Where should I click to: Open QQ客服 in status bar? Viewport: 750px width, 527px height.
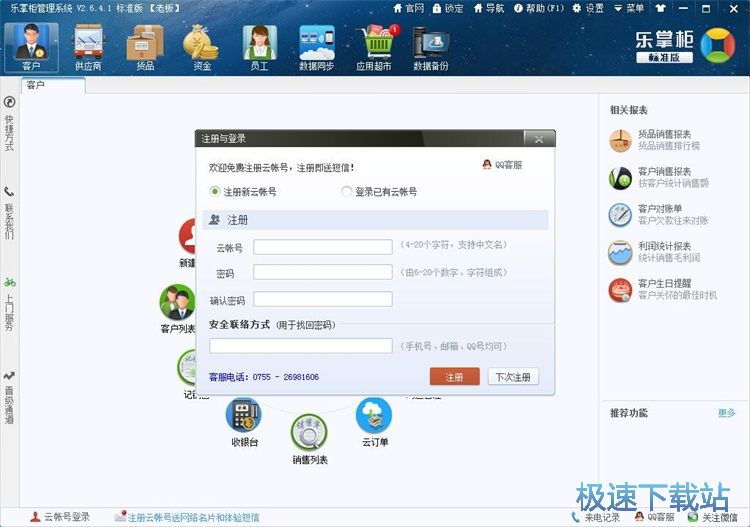click(x=655, y=517)
